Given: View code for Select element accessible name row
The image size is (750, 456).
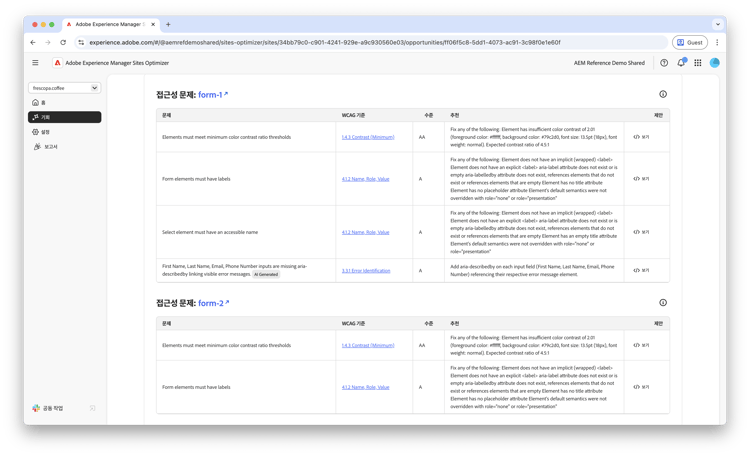Looking at the screenshot, I should click(641, 232).
